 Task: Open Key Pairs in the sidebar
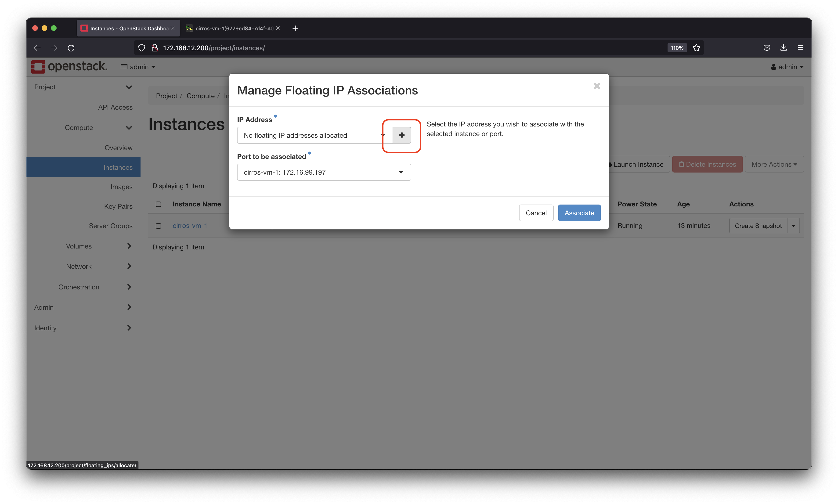click(x=118, y=206)
